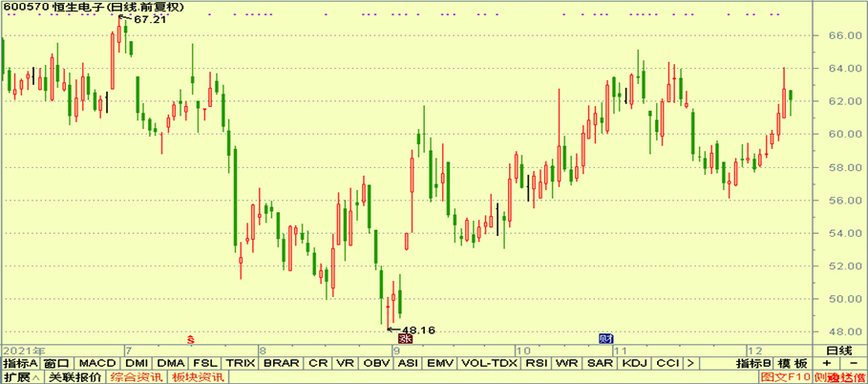Switch indicator to DMA
868x384 pixels.
click(171, 364)
